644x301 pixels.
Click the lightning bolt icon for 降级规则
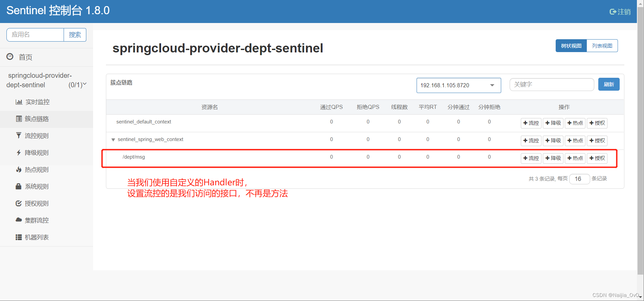(19, 153)
